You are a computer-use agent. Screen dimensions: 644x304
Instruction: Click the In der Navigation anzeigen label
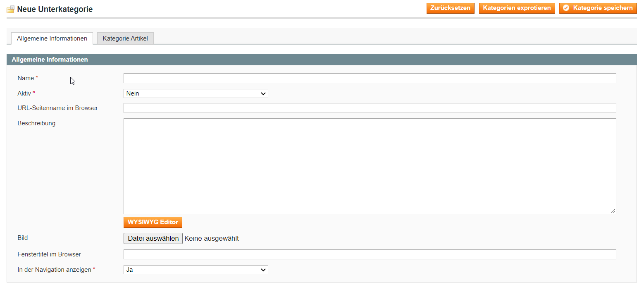(x=54, y=270)
